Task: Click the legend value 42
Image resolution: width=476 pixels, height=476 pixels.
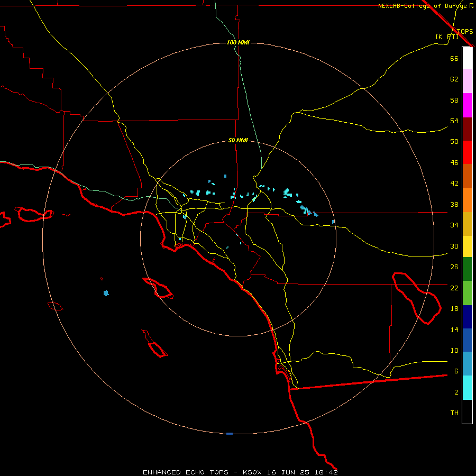Action: [x=454, y=184]
